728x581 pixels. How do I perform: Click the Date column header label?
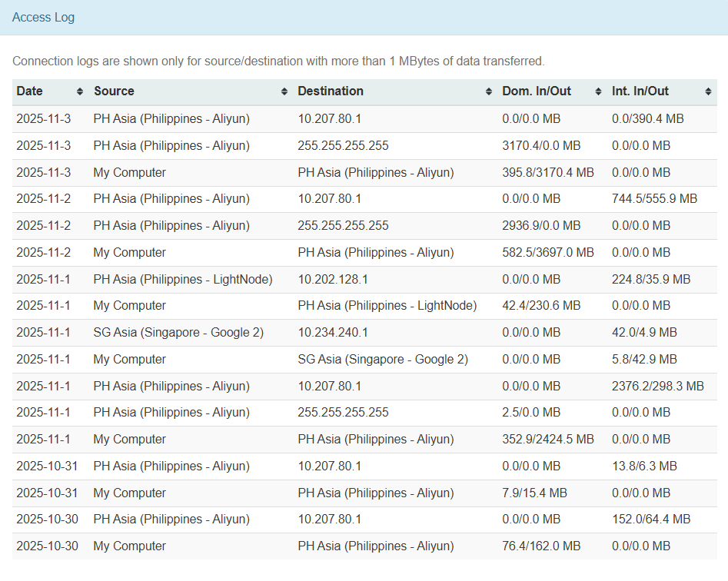(30, 91)
